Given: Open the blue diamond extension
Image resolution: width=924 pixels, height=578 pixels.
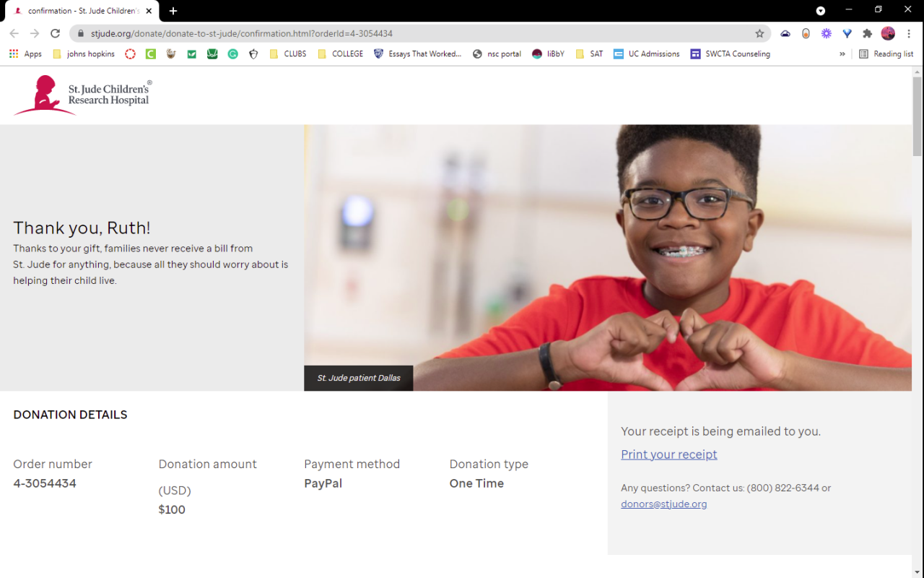Looking at the screenshot, I should coord(847,33).
